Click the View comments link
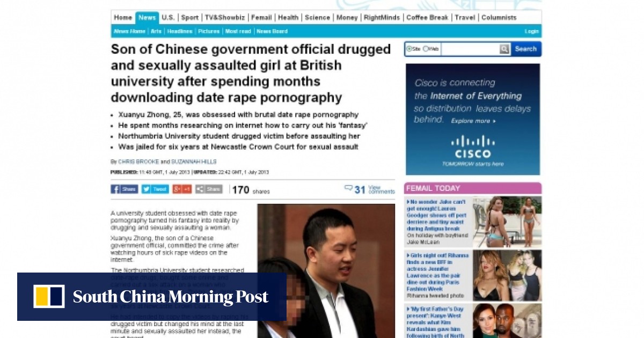The image size is (644, 338). [382, 189]
